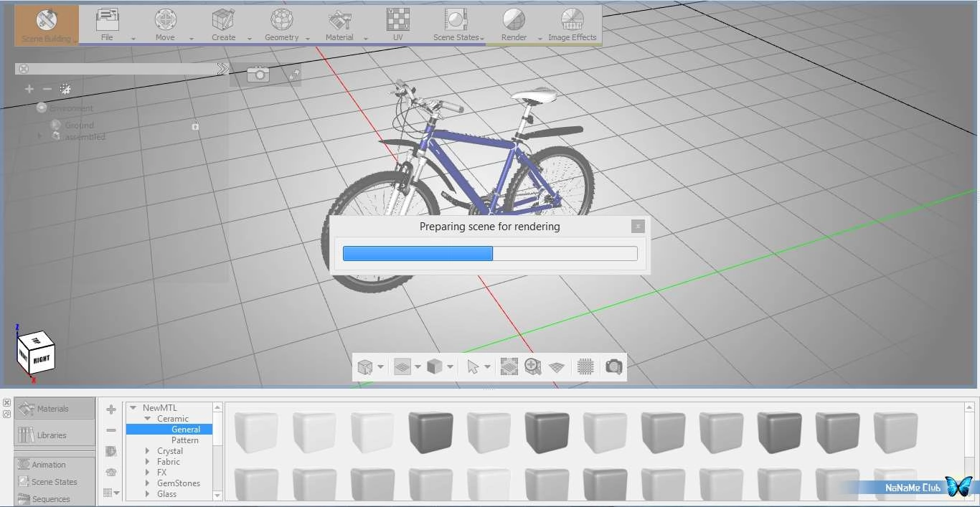This screenshot has width=980, height=507.
Task: Add item with scene tree plus icon
Action: point(29,89)
